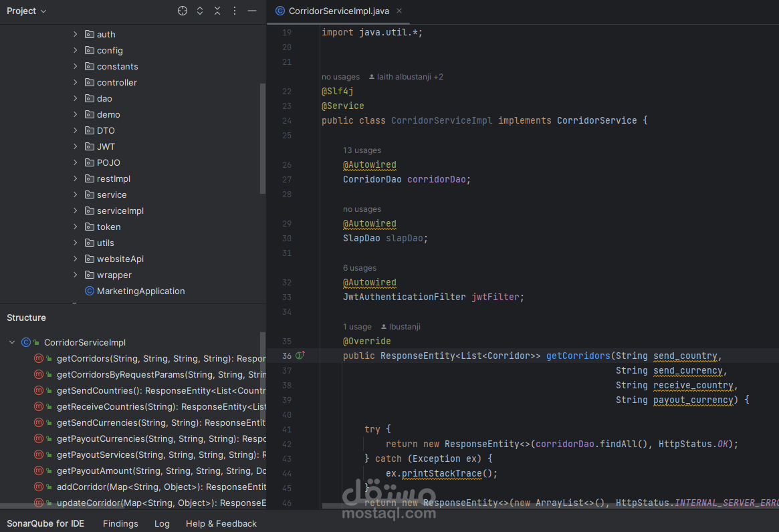This screenshot has width=779, height=532.
Task: Collapse CorridorServiceImpl in the Structure panel
Action: pyautogui.click(x=11, y=342)
